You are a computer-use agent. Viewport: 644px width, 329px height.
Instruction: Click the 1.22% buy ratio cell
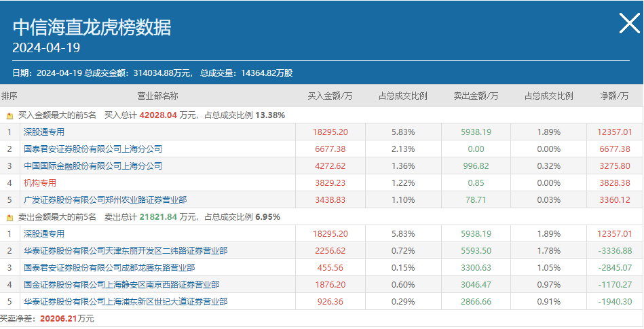[x=403, y=182]
